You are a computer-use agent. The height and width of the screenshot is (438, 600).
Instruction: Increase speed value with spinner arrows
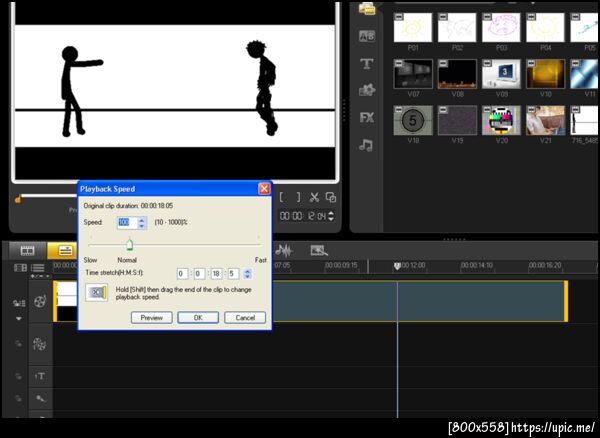tap(142, 220)
